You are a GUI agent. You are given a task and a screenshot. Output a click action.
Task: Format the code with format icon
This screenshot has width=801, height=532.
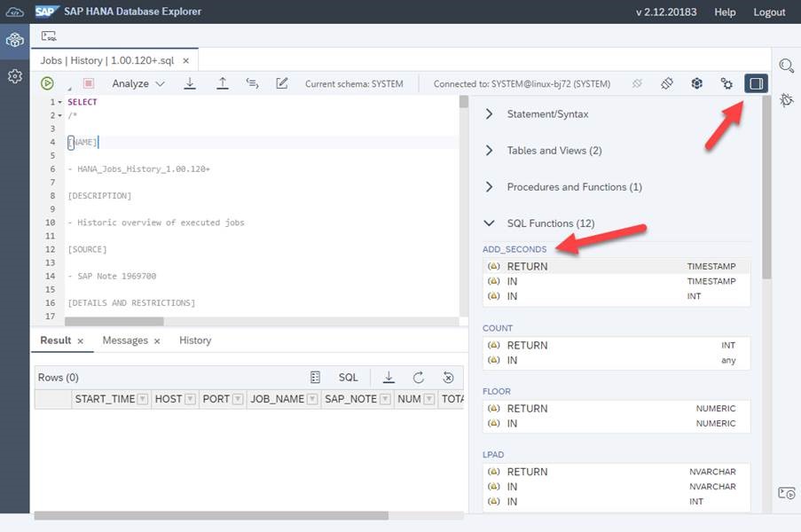(x=252, y=83)
